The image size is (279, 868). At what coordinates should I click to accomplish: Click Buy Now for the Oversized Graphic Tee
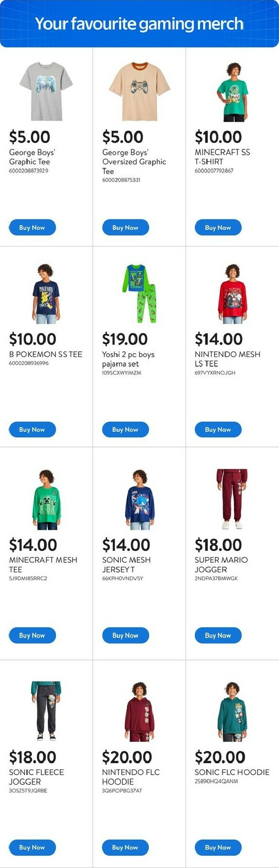point(126,228)
